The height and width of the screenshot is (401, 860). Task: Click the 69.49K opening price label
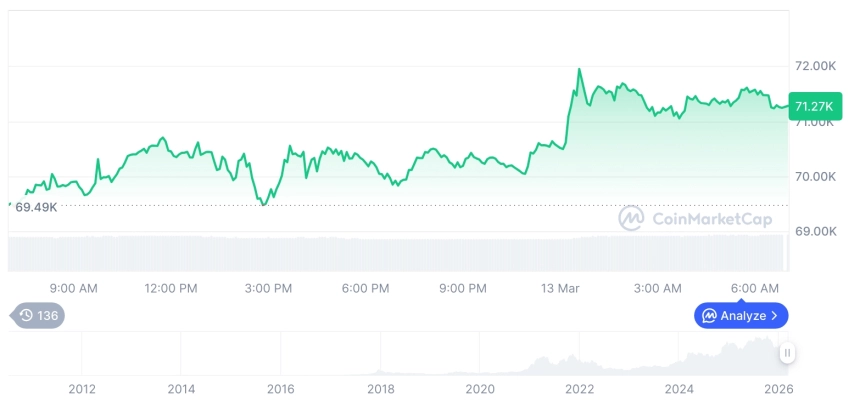[36, 207]
